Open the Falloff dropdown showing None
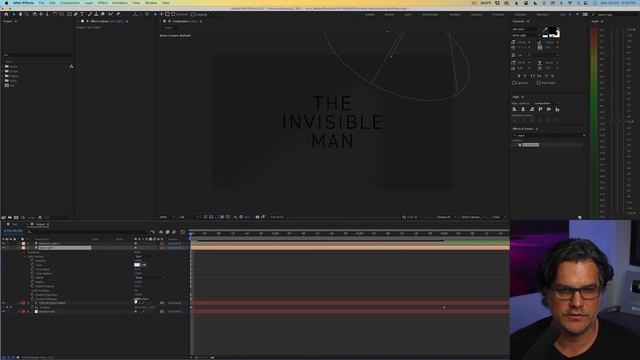640x360 pixels. (150, 278)
